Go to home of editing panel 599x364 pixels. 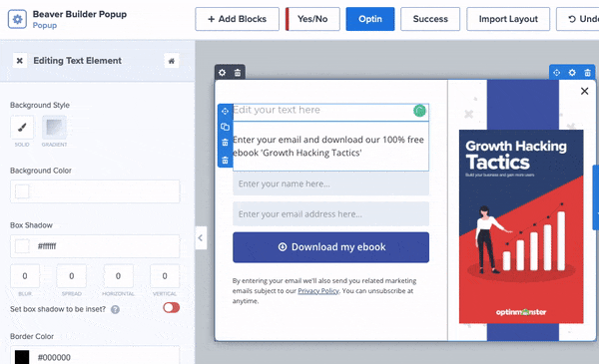coord(172,61)
